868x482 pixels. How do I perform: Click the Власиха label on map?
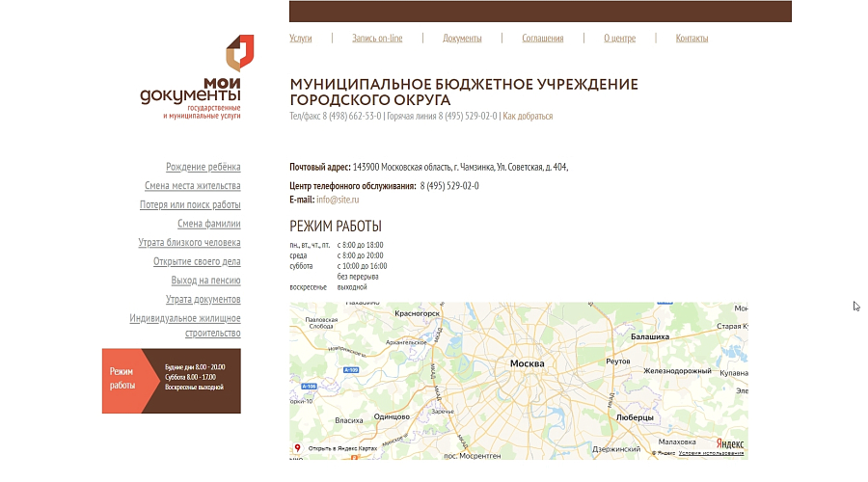349,420
